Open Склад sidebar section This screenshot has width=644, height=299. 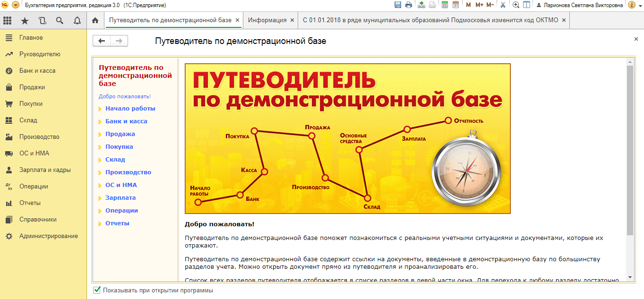coord(28,120)
